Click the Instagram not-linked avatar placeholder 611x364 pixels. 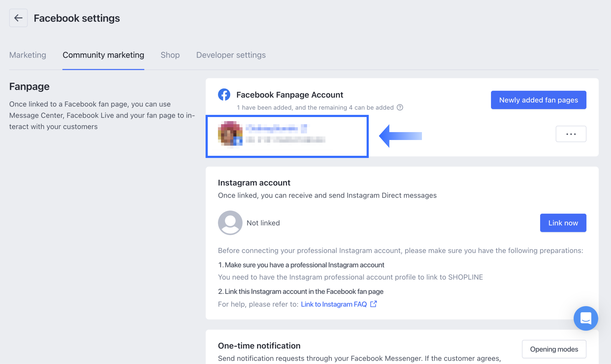[230, 223]
